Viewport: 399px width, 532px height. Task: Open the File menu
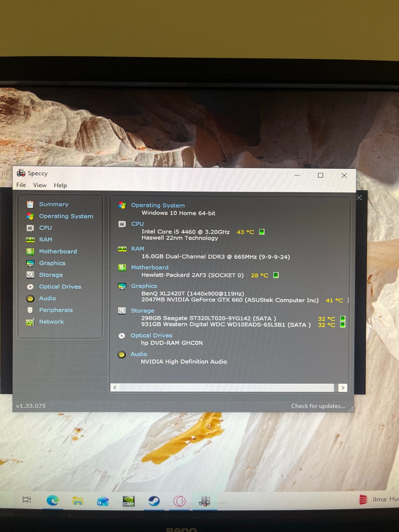click(21, 185)
